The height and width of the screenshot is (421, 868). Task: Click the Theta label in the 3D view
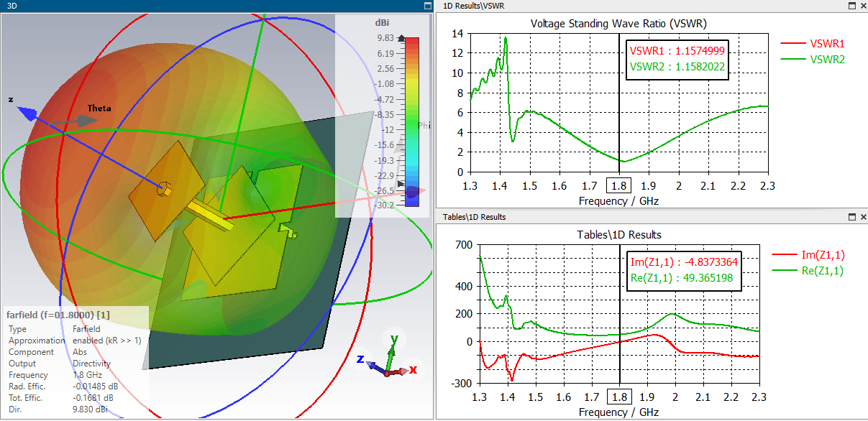[99, 108]
